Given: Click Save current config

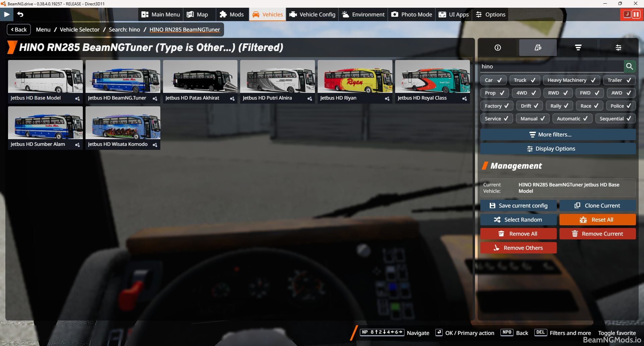Looking at the screenshot, I should 518,206.
